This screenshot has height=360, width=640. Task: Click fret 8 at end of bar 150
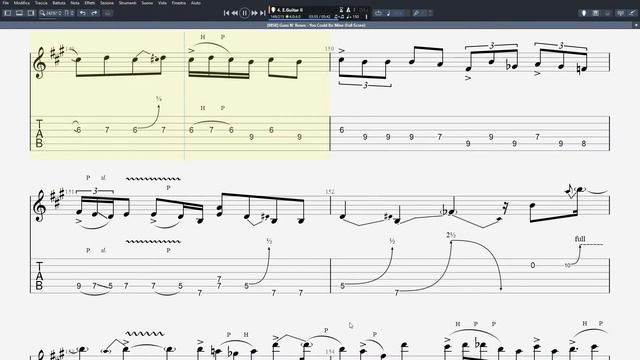click(x=584, y=144)
